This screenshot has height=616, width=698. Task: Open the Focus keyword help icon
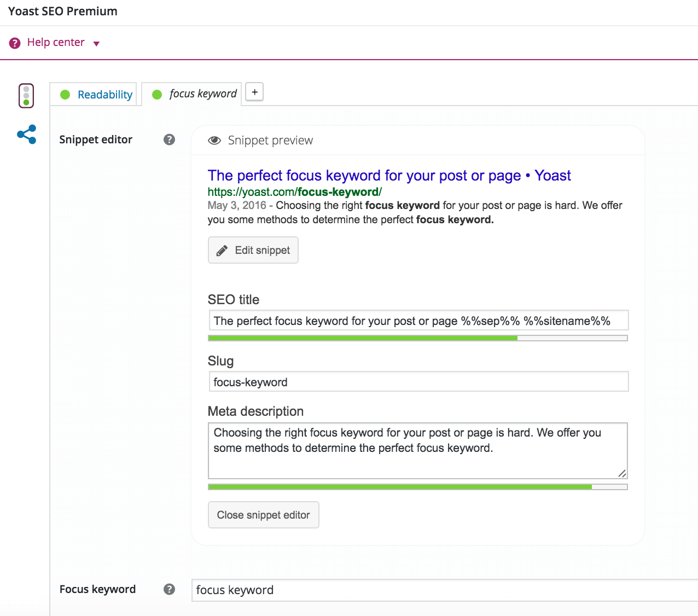[169, 589]
